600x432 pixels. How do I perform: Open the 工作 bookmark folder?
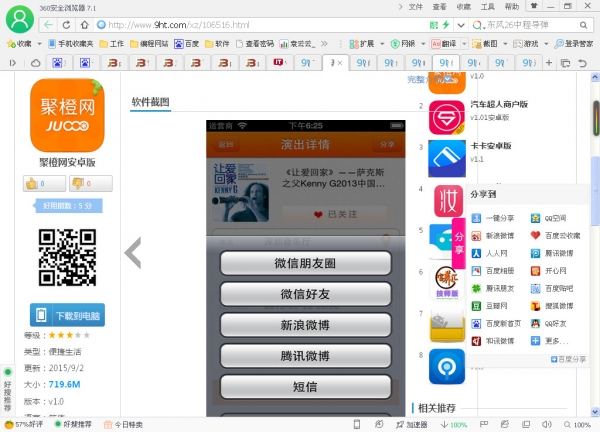point(111,44)
